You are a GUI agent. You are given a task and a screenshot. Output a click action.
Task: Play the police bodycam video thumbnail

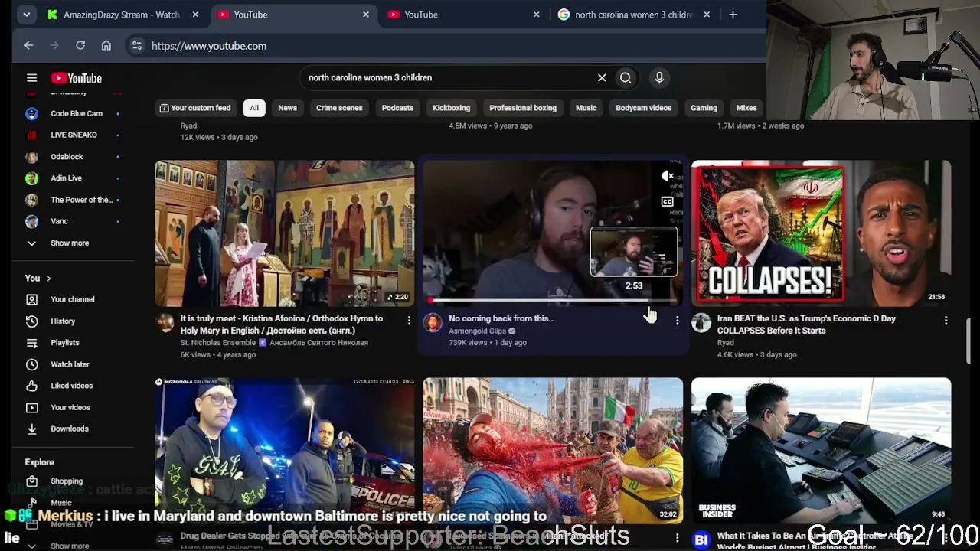point(285,451)
